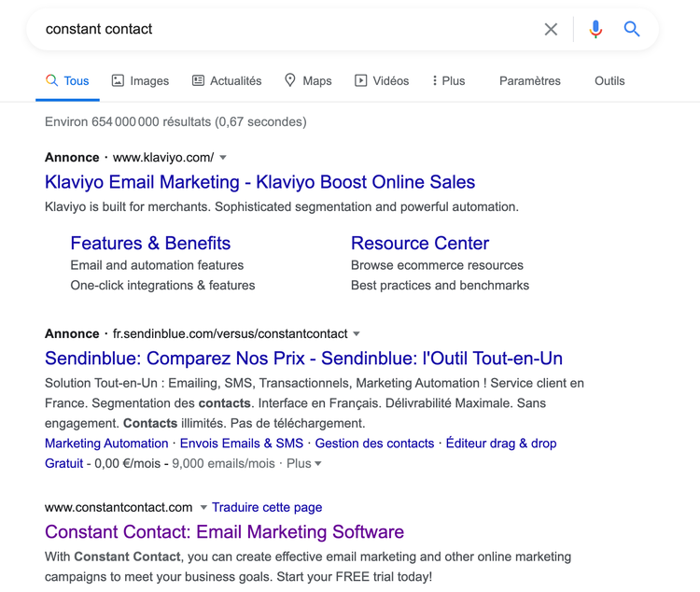
Task: Switch to the Images tab
Action: (x=140, y=81)
